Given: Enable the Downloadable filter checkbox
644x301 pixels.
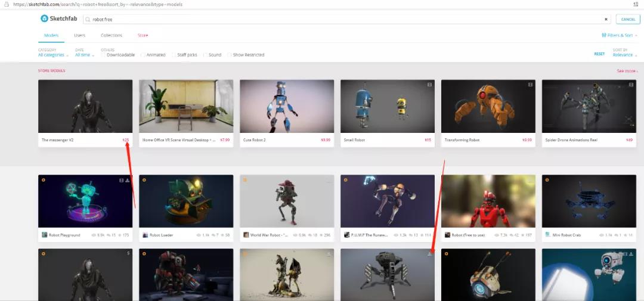Looking at the screenshot, I should tap(103, 55).
